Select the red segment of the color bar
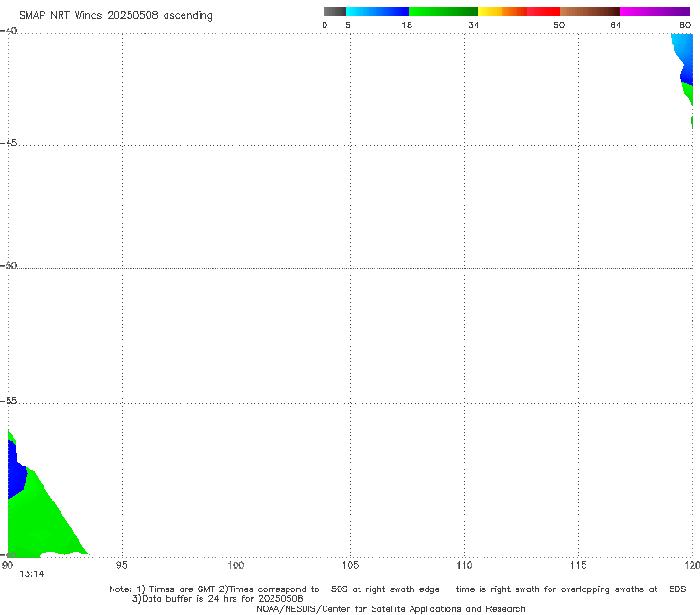 543,11
